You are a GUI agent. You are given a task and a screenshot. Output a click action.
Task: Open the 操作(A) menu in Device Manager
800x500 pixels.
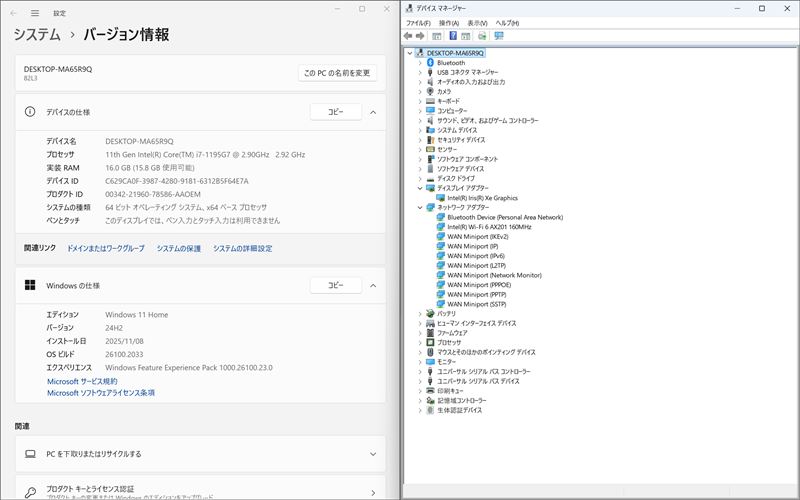point(448,23)
